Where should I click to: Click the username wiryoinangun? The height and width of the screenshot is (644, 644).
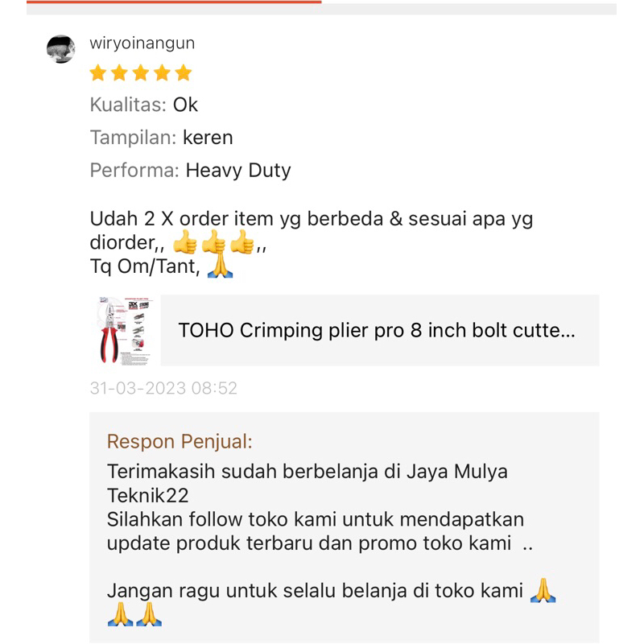[x=142, y=43]
